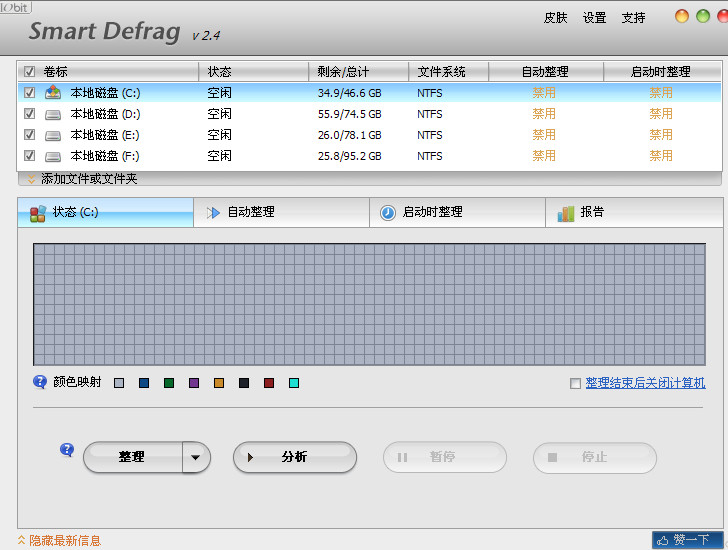Click the D: drive disk icon
Viewport: 728px width, 550px height.
coord(53,114)
